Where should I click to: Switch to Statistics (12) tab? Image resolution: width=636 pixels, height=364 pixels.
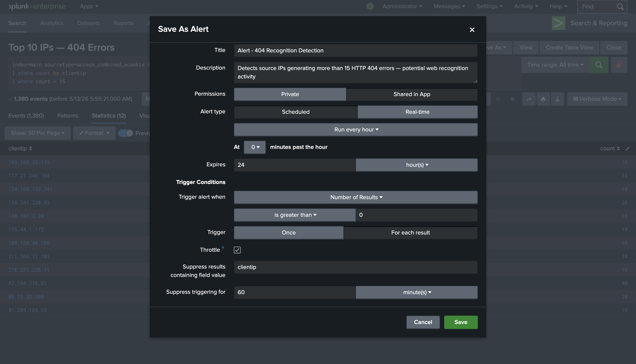[x=109, y=115]
